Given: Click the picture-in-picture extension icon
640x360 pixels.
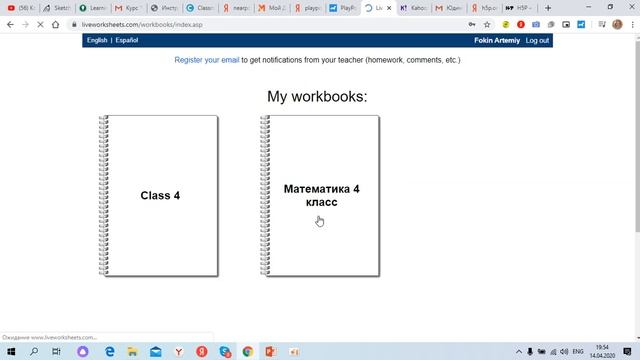Looking at the screenshot, I should click(x=566, y=24).
